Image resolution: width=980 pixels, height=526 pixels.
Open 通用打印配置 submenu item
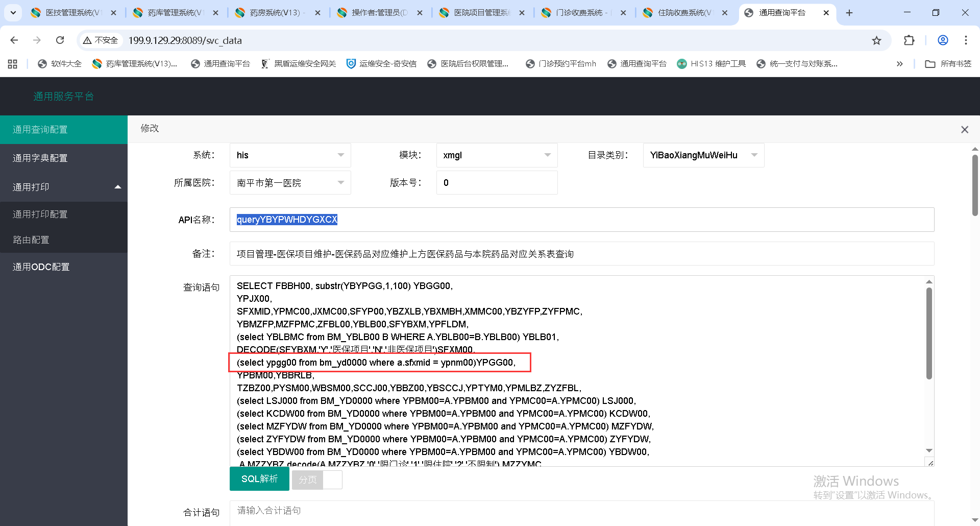click(64, 214)
